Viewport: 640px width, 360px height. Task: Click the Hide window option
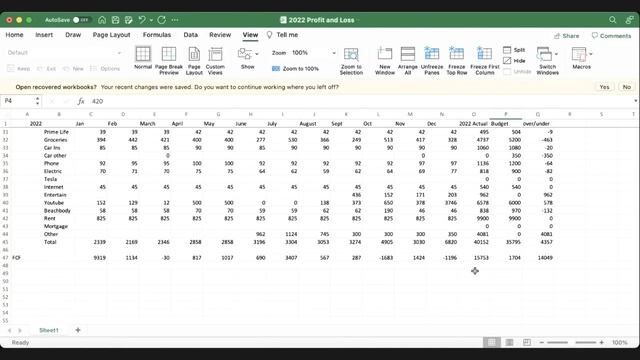514,61
